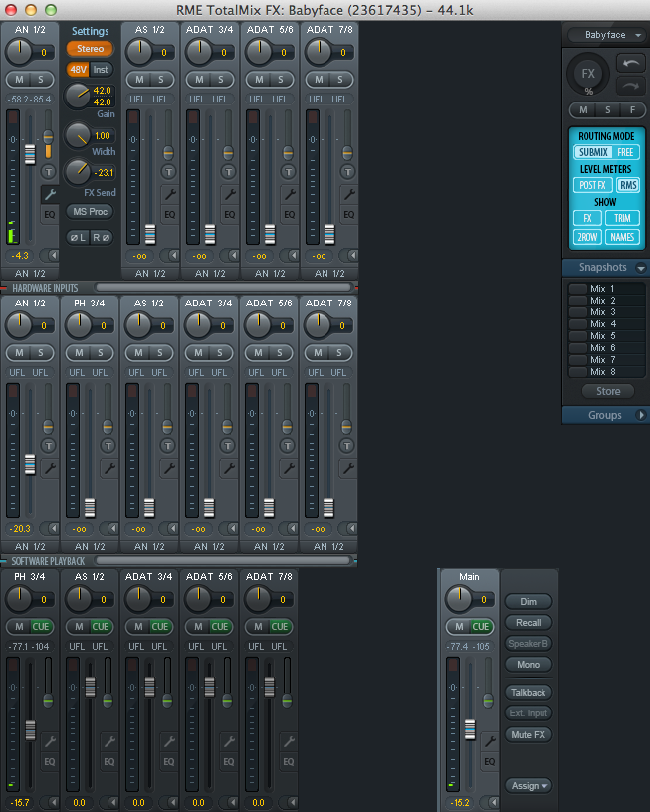Open wrench on hardware input ADAT 3/4
This screenshot has height=812, width=650.
[x=230, y=194]
